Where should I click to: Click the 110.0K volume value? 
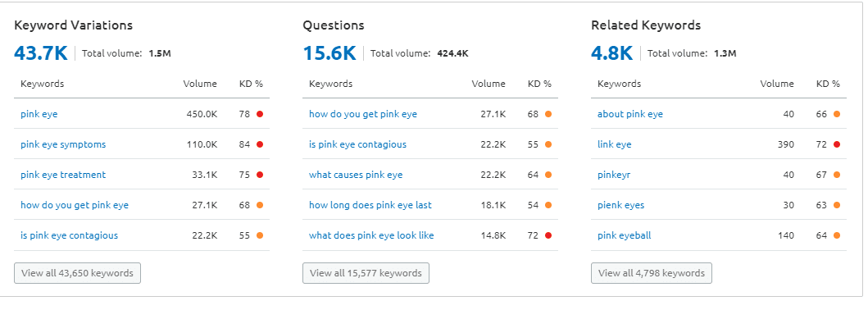(202, 144)
